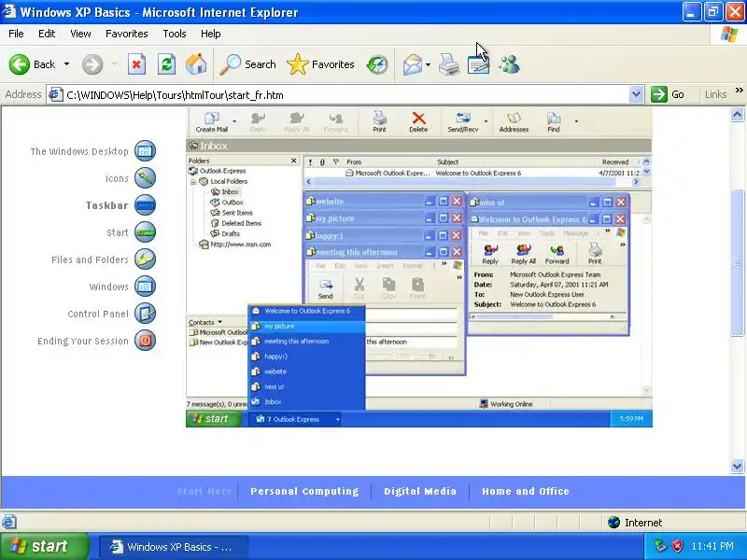Open the Favorites menu
747x560 pixels.
pos(127,34)
